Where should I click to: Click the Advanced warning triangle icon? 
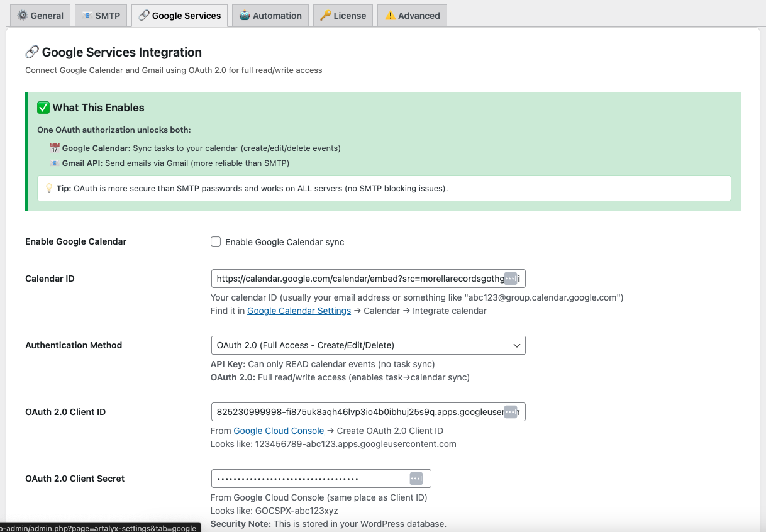coord(392,16)
